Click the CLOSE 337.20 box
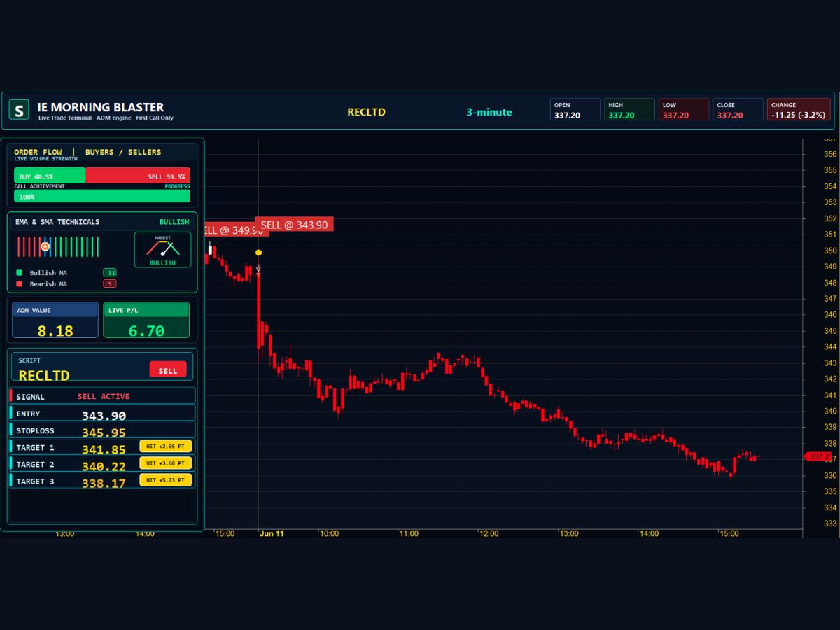Viewport: 840px width, 630px height. pyautogui.click(x=738, y=110)
